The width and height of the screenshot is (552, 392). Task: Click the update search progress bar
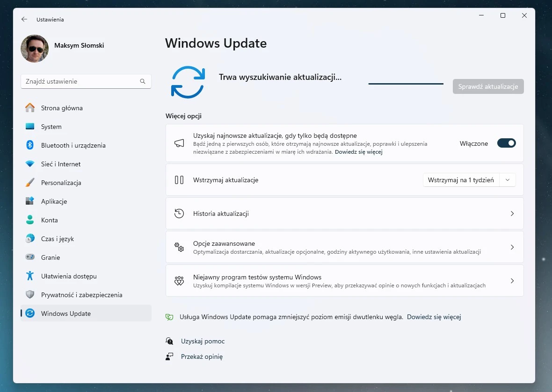click(x=405, y=84)
